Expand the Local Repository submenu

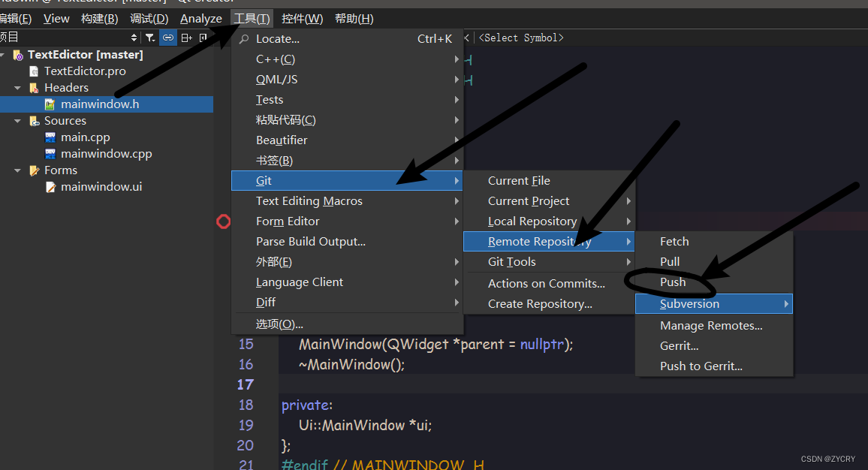pyautogui.click(x=549, y=221)
